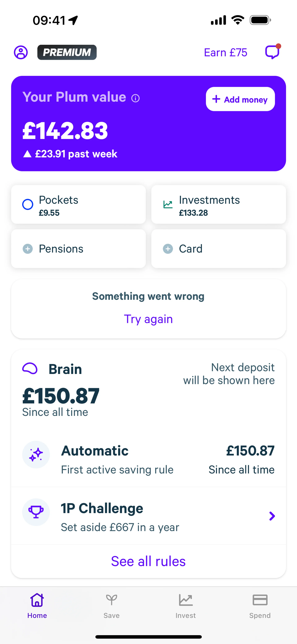Image resolution: width=297 pixels, height=644 pixels.
Task: Open the Pockets £9.55 card
Action: [x=78, y=204]
